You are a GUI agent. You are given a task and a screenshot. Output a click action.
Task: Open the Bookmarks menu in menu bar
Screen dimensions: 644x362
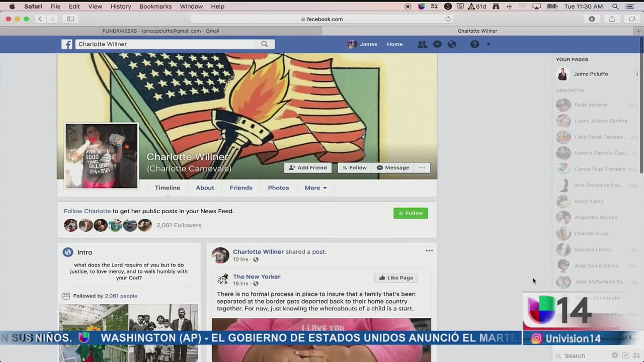[156, 7]
